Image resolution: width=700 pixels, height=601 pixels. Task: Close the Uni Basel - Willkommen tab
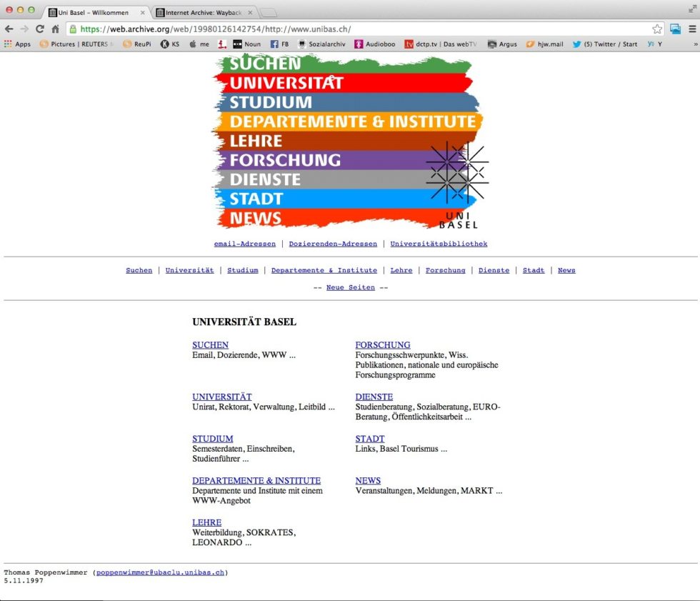pyautogui.click(x=142, y=12)
